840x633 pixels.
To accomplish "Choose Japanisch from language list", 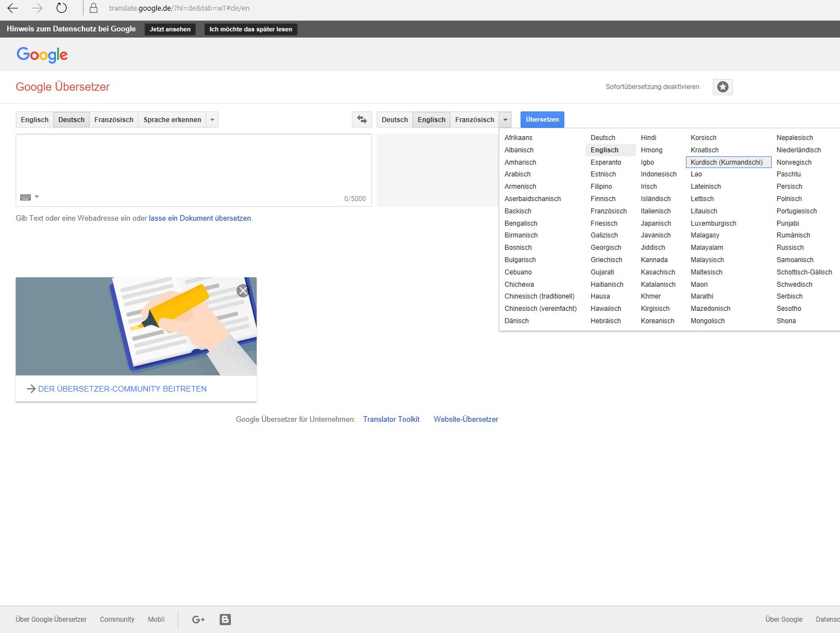I will coord(656,224).
